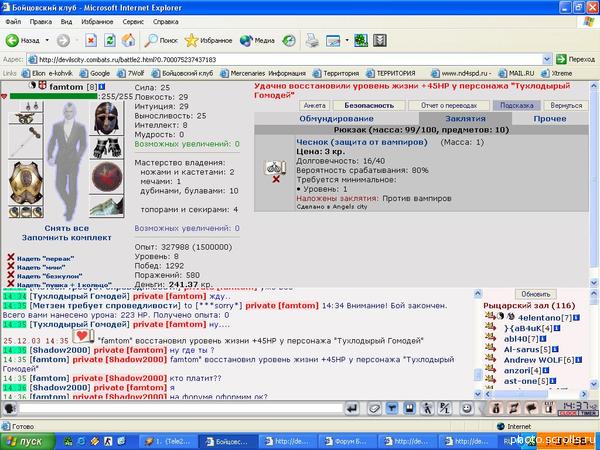This screenshot has height=450, width=600.
Task: Click the History clock toolbar icon
Action: (x=289, y=40)
